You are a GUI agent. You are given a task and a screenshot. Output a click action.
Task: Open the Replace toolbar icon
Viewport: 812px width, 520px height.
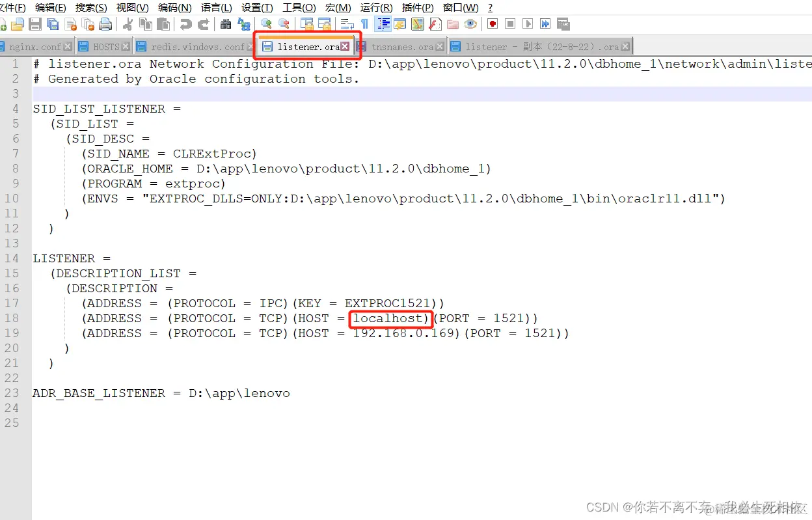point(244,24)
